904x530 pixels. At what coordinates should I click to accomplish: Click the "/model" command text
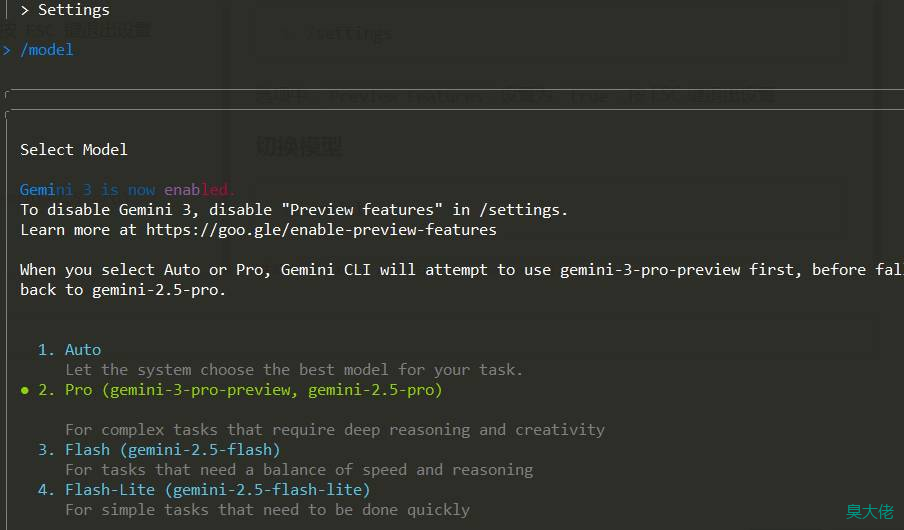(x=47, y=50)
